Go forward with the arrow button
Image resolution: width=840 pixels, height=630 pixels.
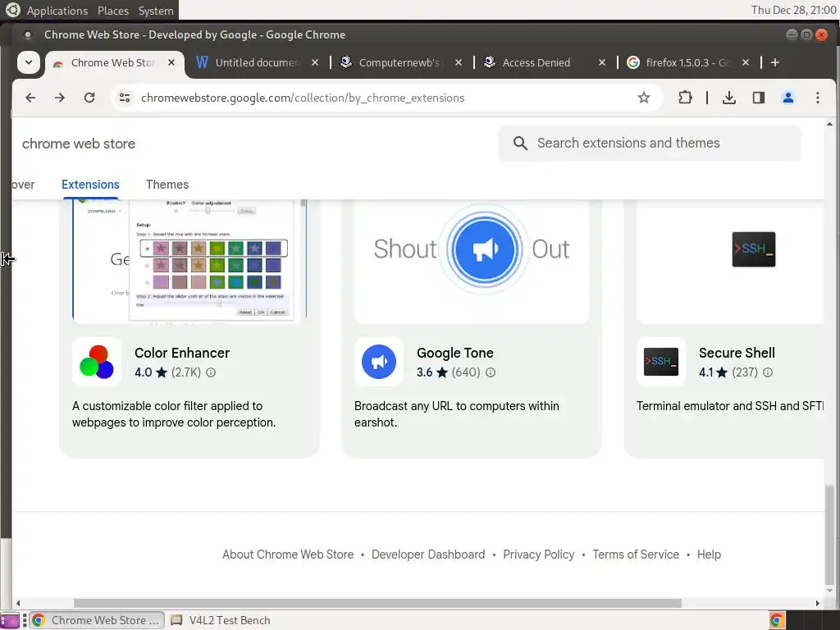click(59, 98)
